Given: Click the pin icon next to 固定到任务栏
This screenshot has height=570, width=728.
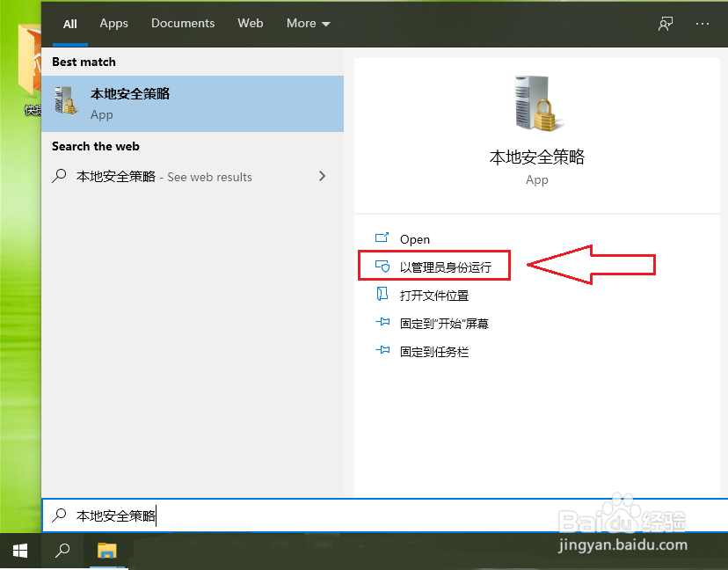Looking at the screenshot, I should coord(382,351).
